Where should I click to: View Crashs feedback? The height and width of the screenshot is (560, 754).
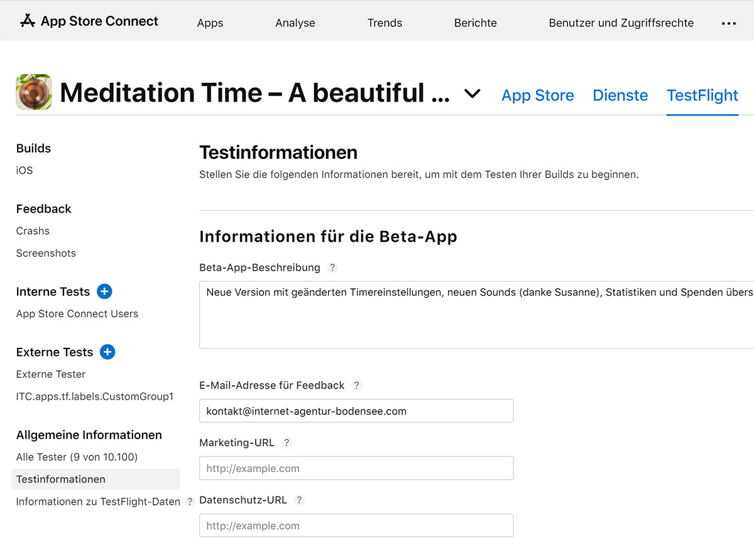click(x=33, y=230)
